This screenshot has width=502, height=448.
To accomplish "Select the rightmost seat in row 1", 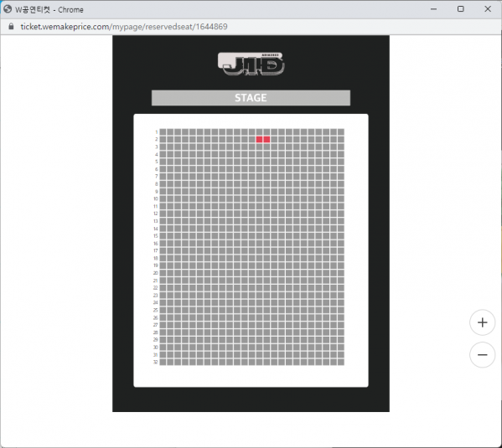I will tap(341, 131).
